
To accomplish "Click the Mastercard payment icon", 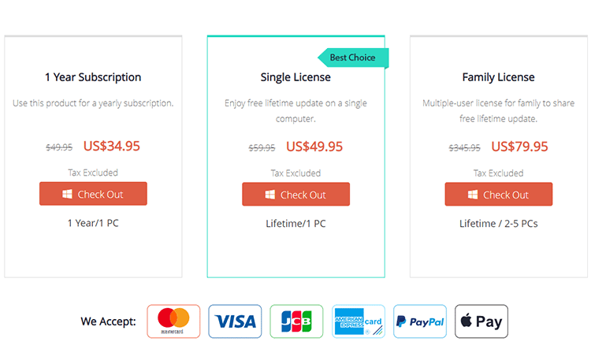I will tap(173, 321).
